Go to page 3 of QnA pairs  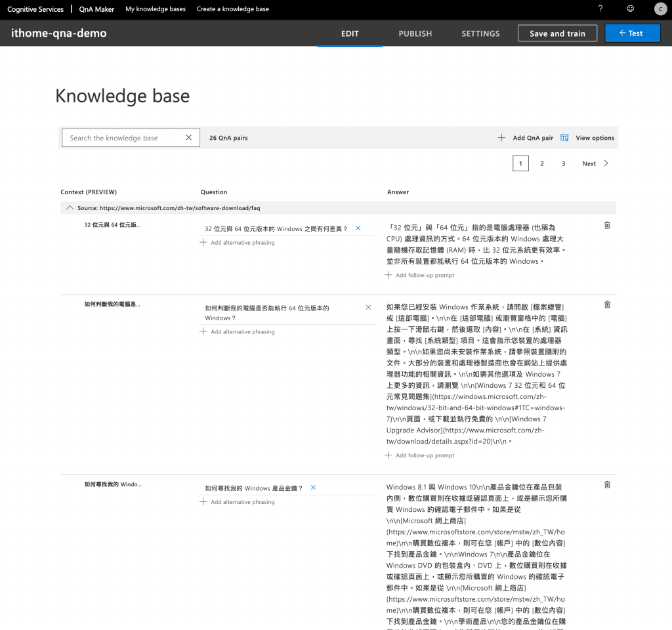tap(563, 163)
